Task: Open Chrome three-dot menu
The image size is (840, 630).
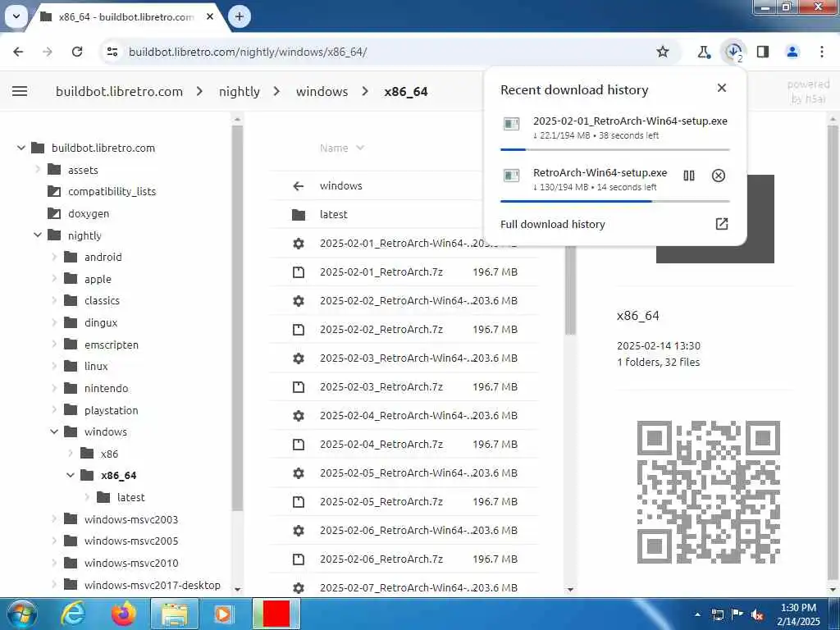Action: [822, 52]
